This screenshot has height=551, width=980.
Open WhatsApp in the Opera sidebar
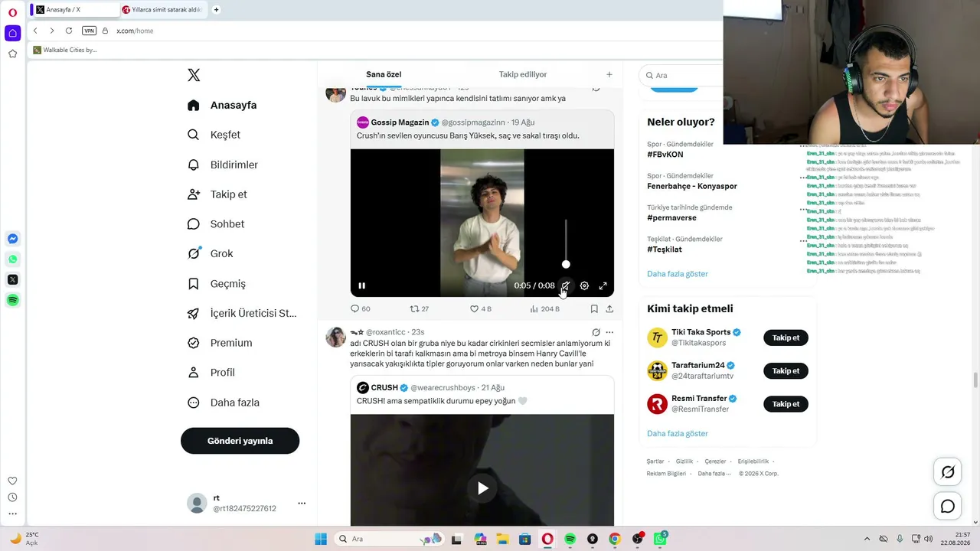(12, 259)
